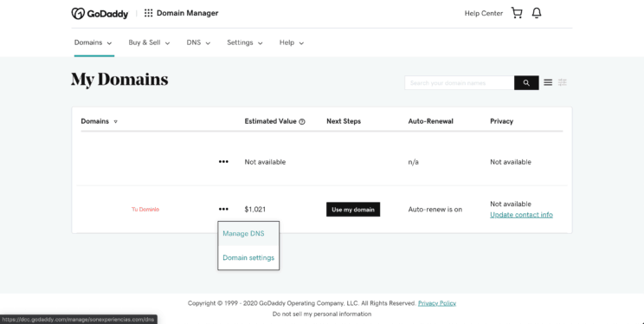
Task: Click the Auto-Renewal column header
Action: pyautogui.click(x=430, y=121)
